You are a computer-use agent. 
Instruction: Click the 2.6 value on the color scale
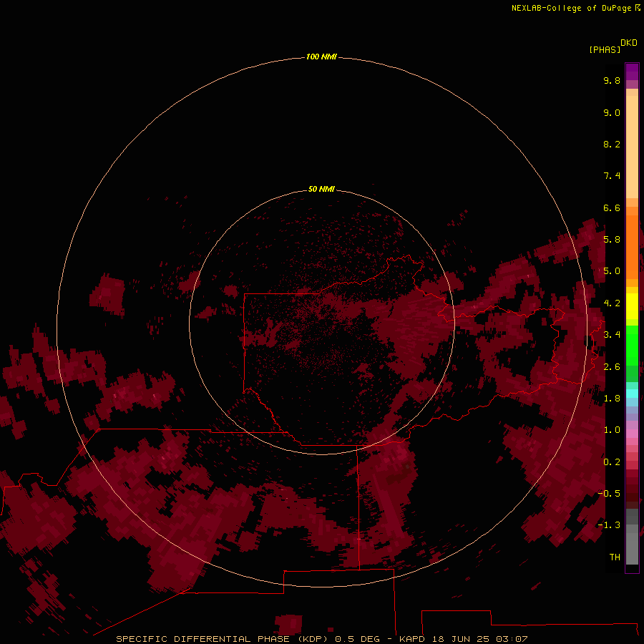[x=612, y=367]
